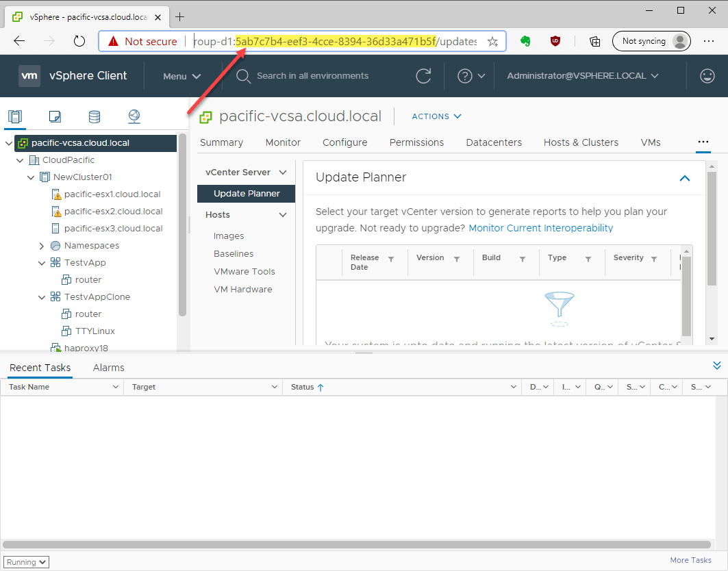This screenshot has width=728, height=571.
Task: Open a new browser tab
Action: point(179,17)
